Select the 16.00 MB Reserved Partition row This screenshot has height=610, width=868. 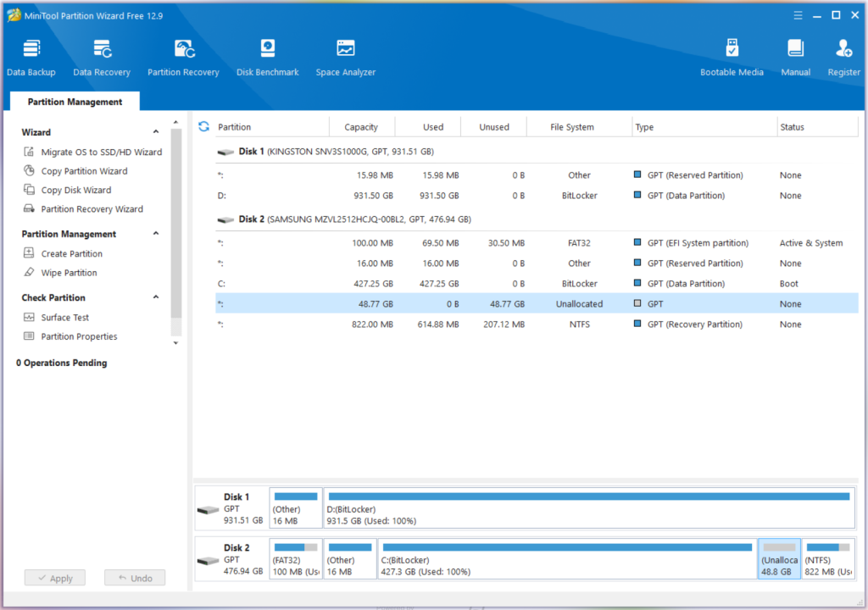537,263
